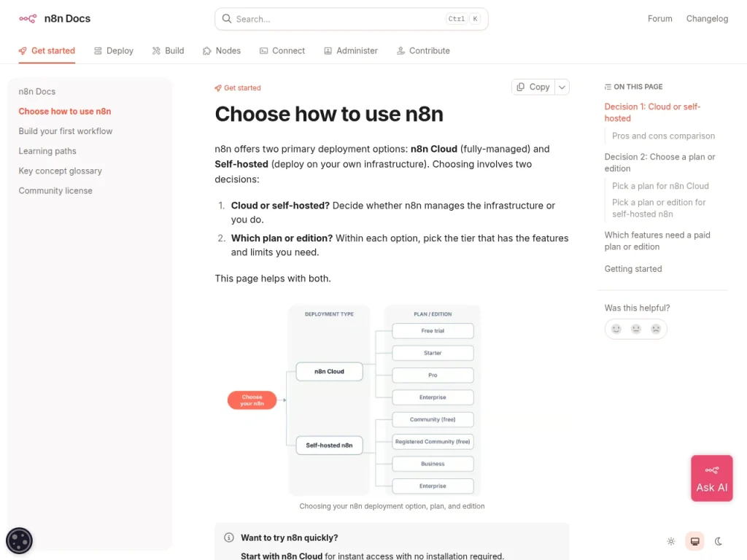Click the search magnifier icon
Screen dimensions: 747x560
click(x=227, y=18)
